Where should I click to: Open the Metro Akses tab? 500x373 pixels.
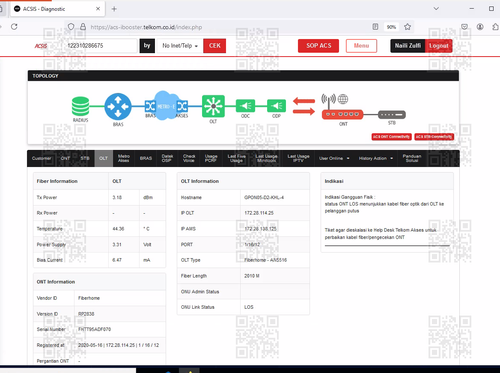click(x=124, y=158)
